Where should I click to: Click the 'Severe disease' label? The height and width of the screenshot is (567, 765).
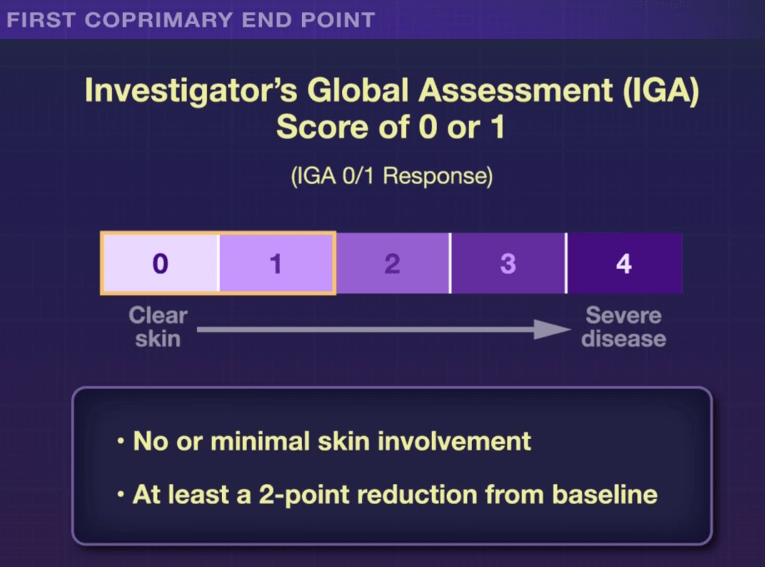[625, 327]
